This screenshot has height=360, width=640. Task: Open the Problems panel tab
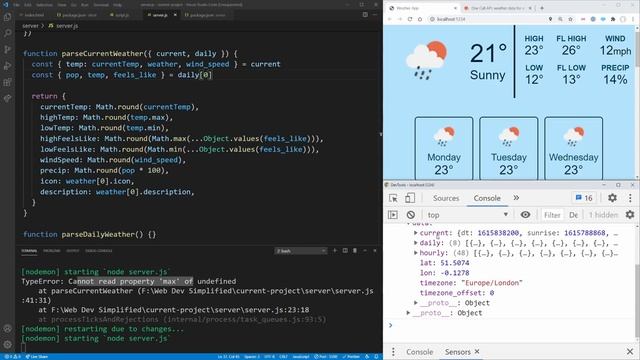[x=52, y=251]
